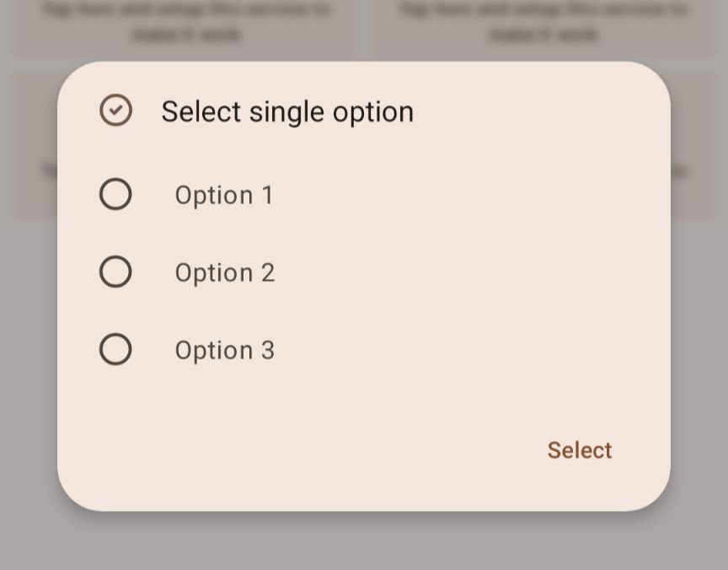Click the circled checkmark icon beside the title

point(115,110)
